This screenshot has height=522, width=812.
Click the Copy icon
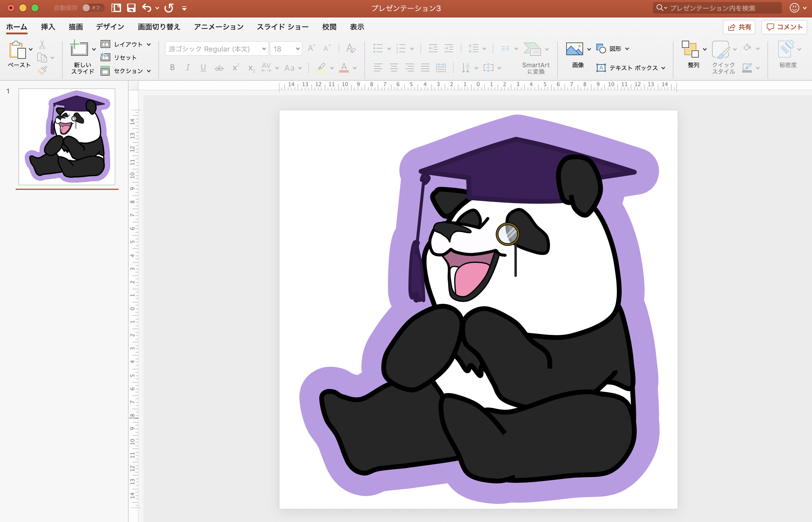click(42, 58)
